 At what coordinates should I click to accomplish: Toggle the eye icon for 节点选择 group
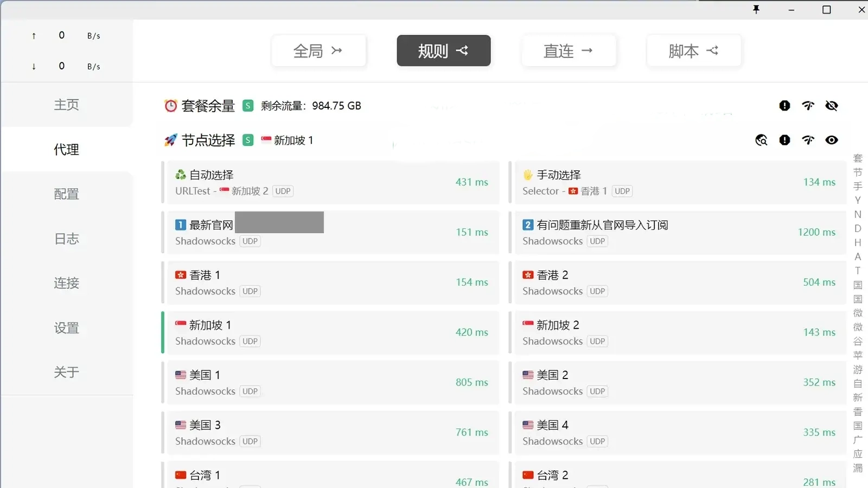[832, 140]
